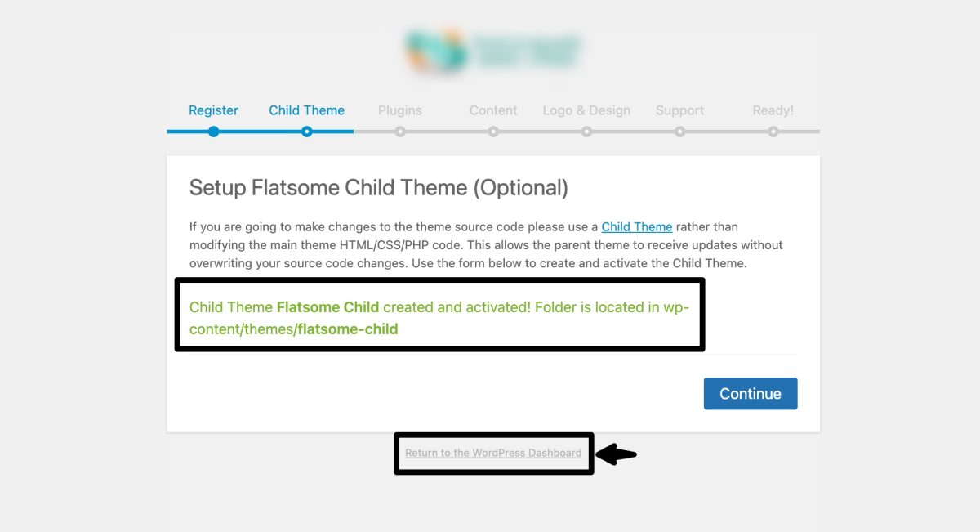Select the Register step circle
The image size is (980, 532).
click(213, 131)
